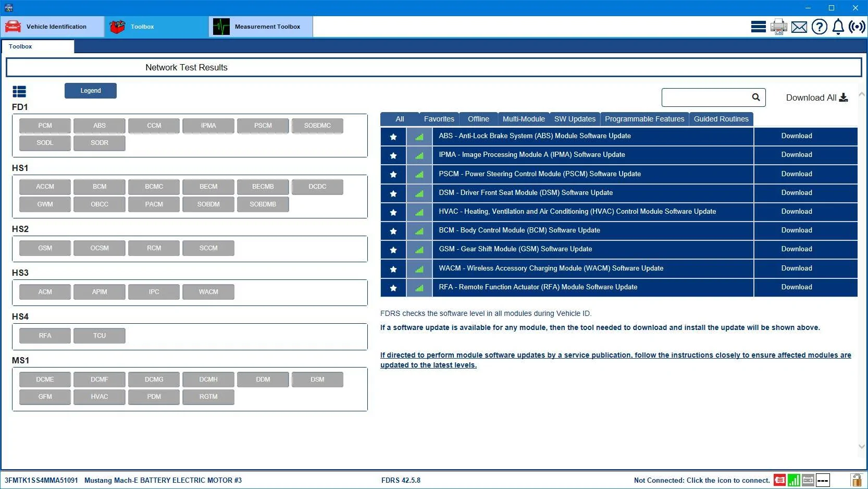Viewport: 868px width, 489px height.
Task: Favorite the RFA Module Software Update row
Action: click(x=393, y=288)
